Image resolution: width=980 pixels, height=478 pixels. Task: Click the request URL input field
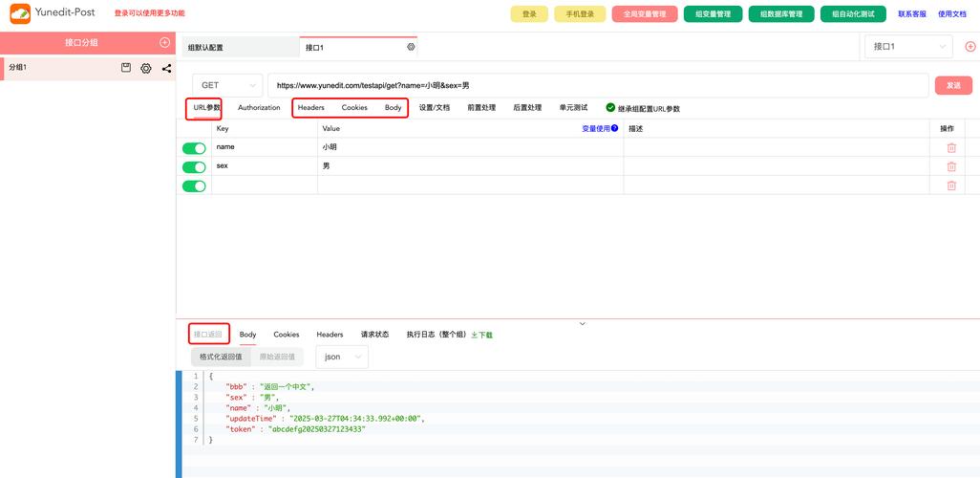598,85
